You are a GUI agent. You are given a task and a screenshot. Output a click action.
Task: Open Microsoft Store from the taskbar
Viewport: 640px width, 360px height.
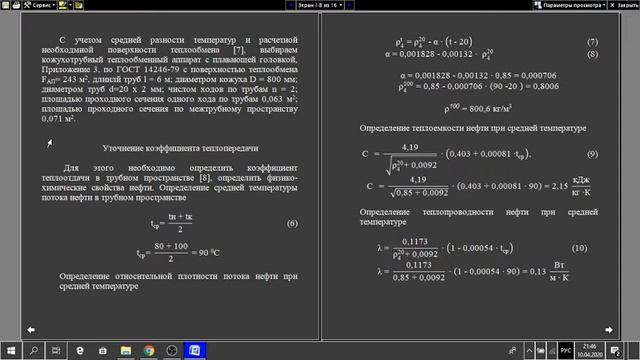[103, 350]
